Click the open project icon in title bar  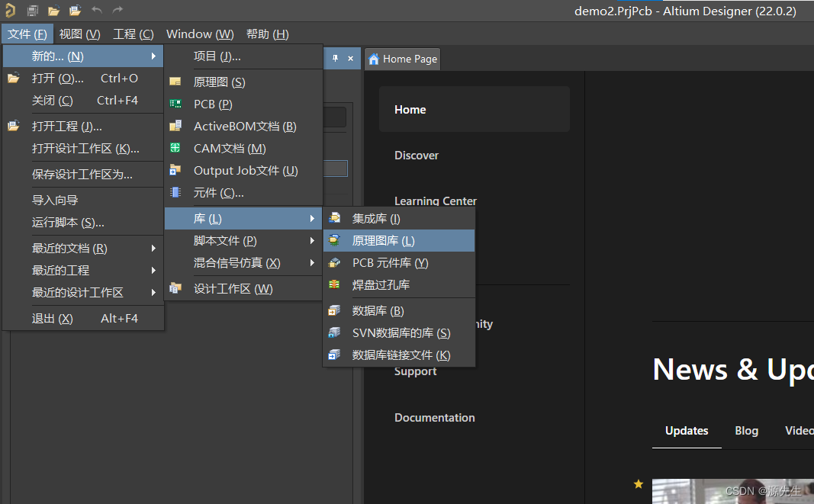(76, 11)
